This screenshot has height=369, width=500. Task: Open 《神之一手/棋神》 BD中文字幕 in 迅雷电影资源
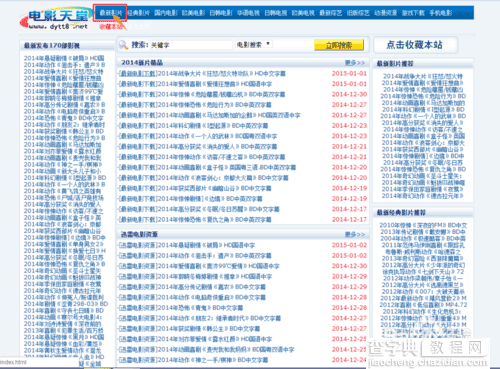[x=212, y=360]
